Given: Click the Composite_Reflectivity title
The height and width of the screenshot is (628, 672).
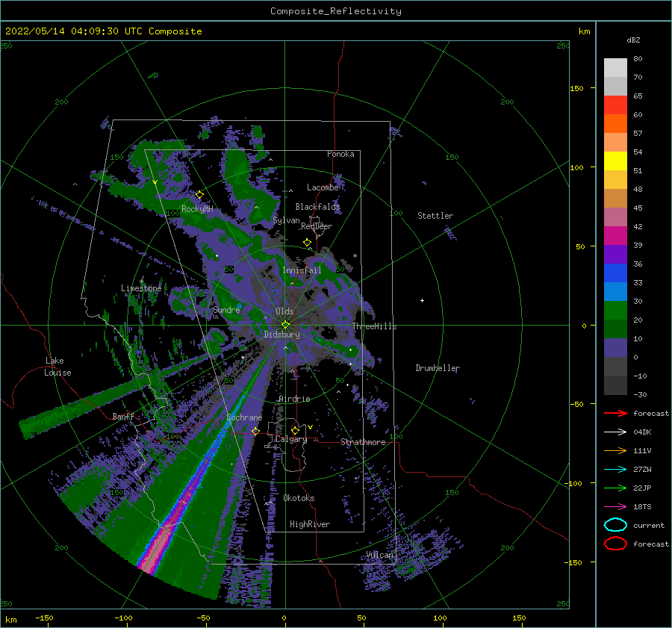Looking at the screenshot, I should 335,11.
